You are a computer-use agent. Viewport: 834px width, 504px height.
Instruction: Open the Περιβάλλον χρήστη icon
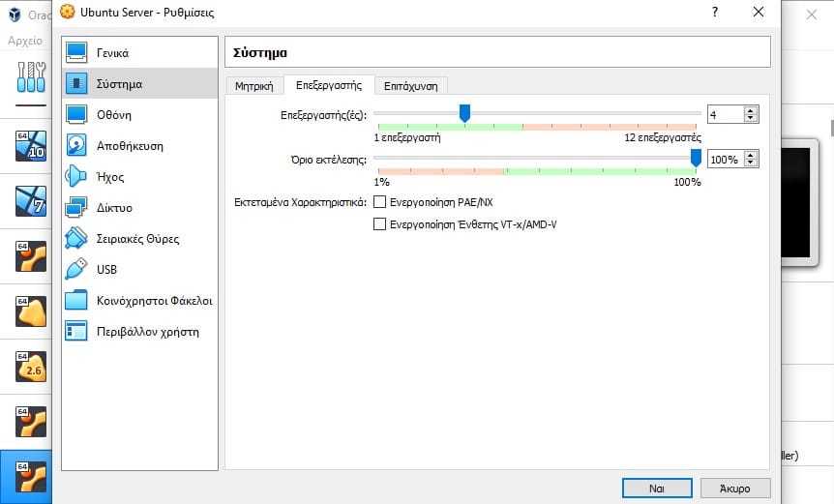pos(75,331)
